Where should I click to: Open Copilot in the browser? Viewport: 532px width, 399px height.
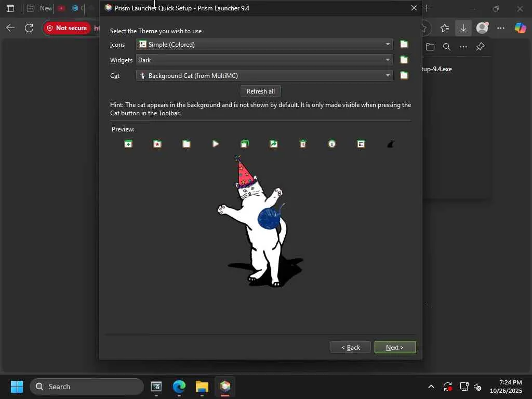click(520, 28)
